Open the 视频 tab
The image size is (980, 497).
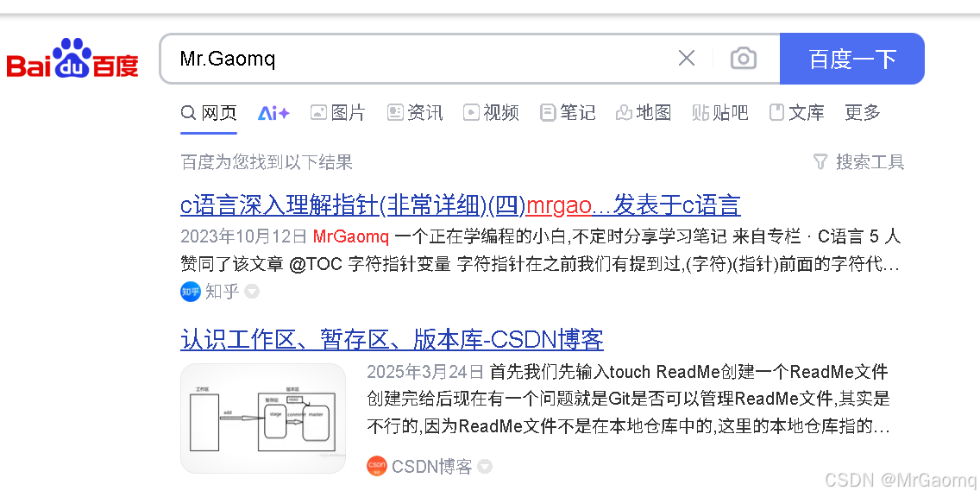491,112
